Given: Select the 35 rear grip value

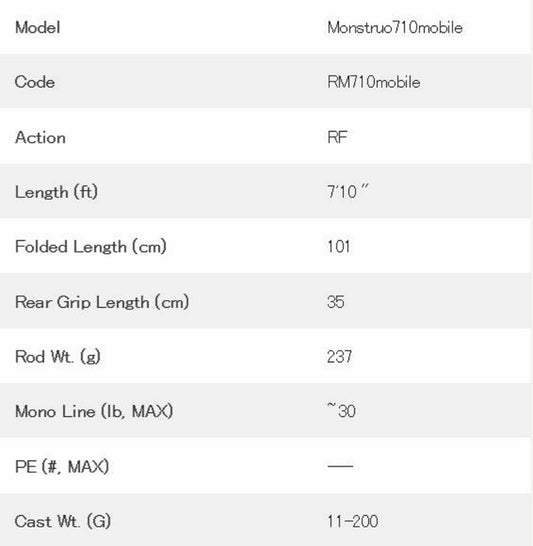Looking at the screenshot, I should click(x=336, y=302).
